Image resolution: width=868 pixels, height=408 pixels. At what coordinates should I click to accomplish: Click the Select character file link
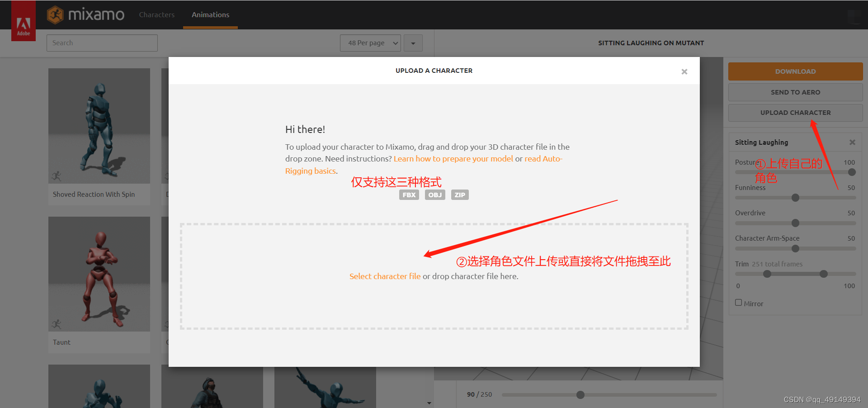coord(385,276)
